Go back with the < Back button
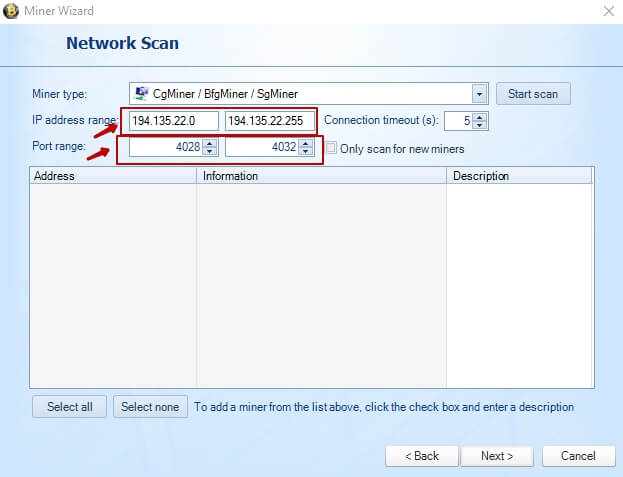The width and height of the screenshot is (623, 477). tap(422, 456)
